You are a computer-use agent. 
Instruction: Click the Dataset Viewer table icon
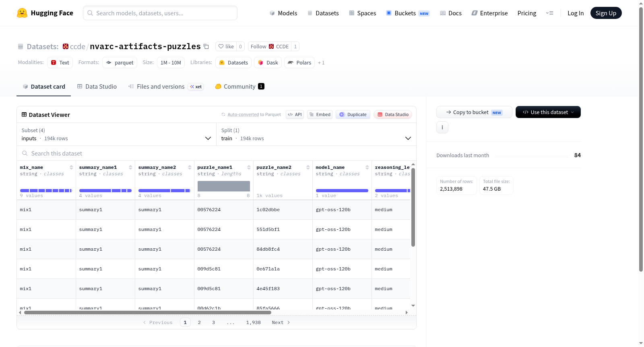tap(24, 115)
